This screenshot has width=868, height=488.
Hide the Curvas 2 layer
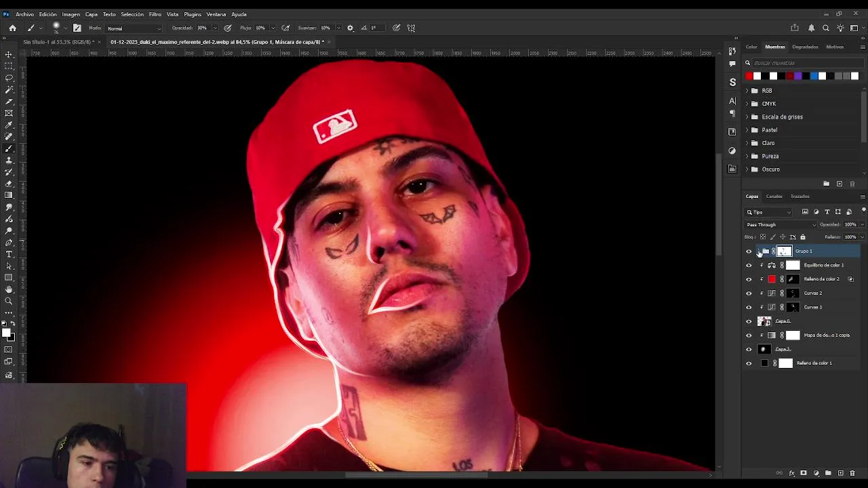coord(749,293)
